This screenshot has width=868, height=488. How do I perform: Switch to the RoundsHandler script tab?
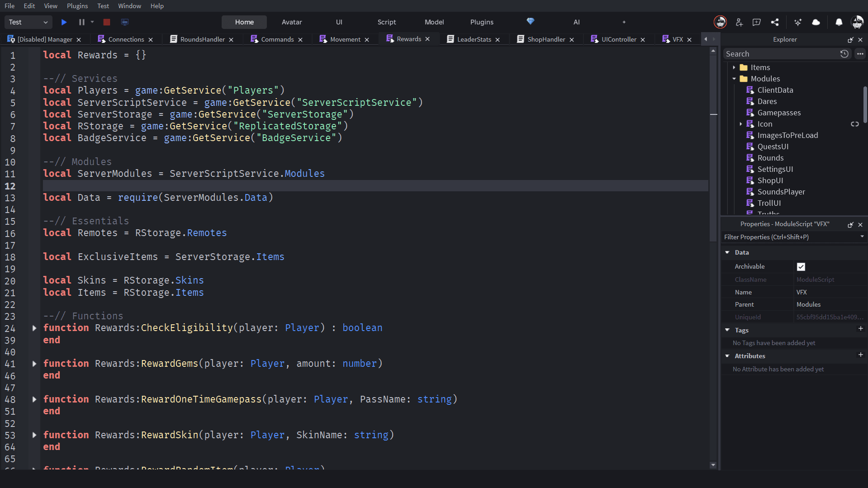[202, 39]
